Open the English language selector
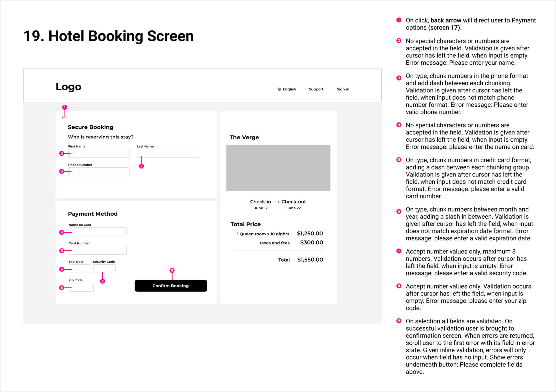Viewport: 556px width, 392px height. [x=289, y=89]
